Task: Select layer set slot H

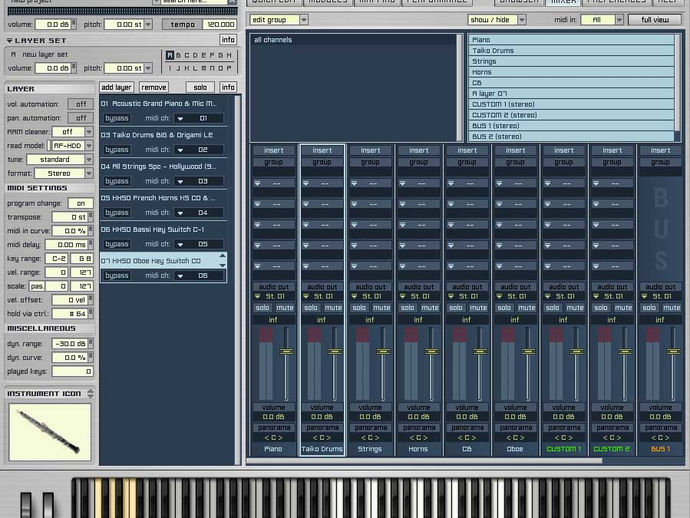Action: [x=229, y=55]
